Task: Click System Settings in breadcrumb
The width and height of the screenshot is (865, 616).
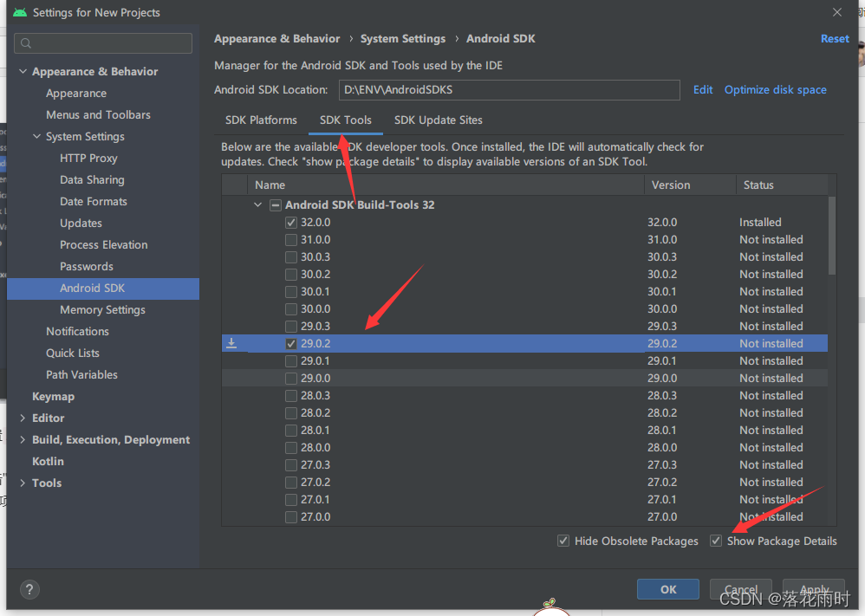Action: (x=403, y=39)
